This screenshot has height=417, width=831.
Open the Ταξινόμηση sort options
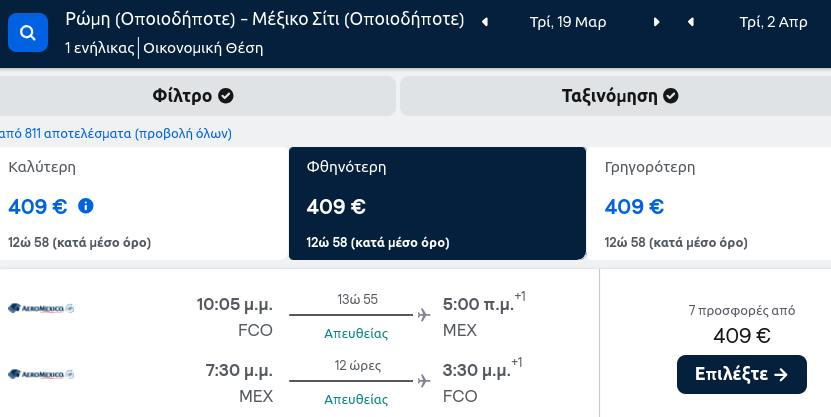(x=616, y=96)
